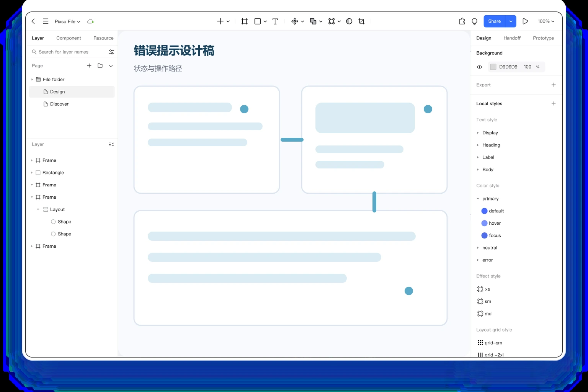
Task: Collapse the Page list chevron
Action: click(x=111, y=65)
